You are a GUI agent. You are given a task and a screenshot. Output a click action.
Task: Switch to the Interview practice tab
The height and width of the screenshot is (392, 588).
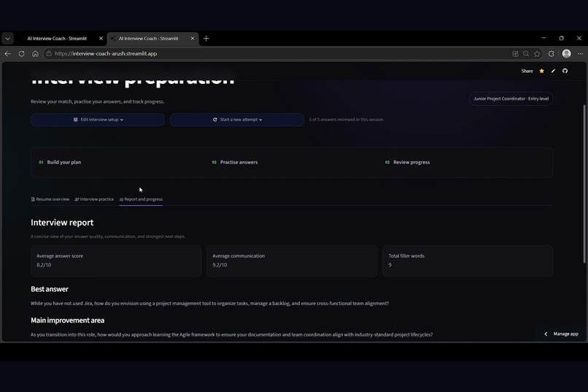point(94,199)
